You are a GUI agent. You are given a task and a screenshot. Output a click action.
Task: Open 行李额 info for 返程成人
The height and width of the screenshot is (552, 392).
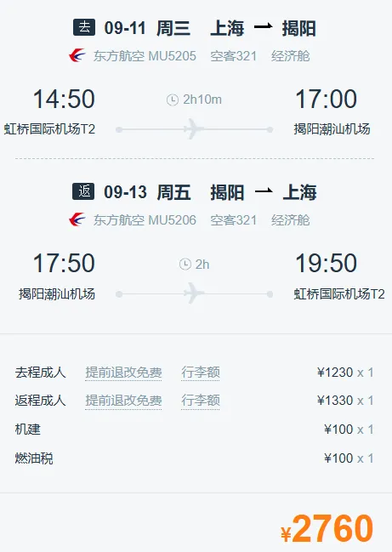(x=201, y=401)
